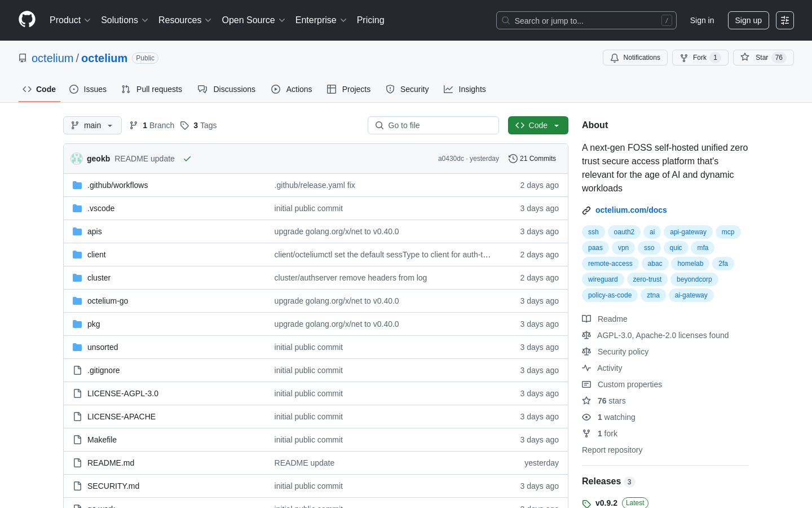The image size is (812, 508).
Task: Select the api-gateway topic tag
Action: click(688, 232)
